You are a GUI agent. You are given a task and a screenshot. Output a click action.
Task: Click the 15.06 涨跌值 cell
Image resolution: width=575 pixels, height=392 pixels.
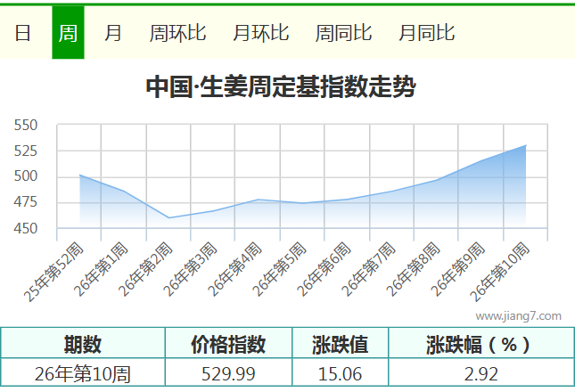[x=340, y=373]
